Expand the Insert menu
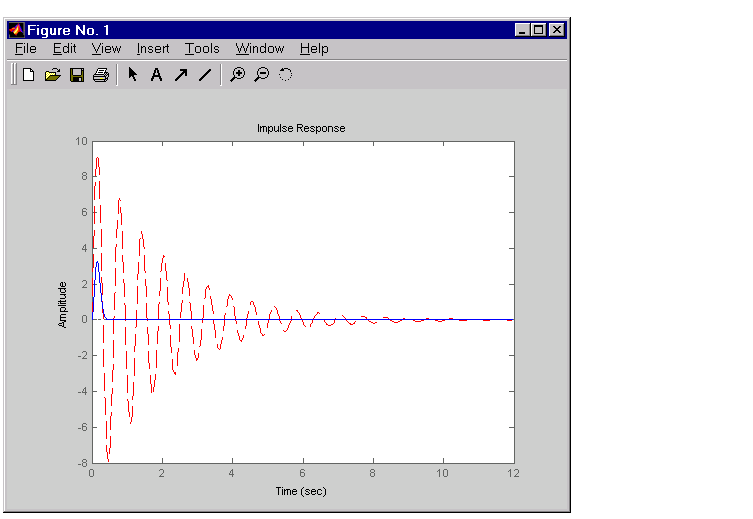This screenshot has height=519, width=753. coord(153,48)
